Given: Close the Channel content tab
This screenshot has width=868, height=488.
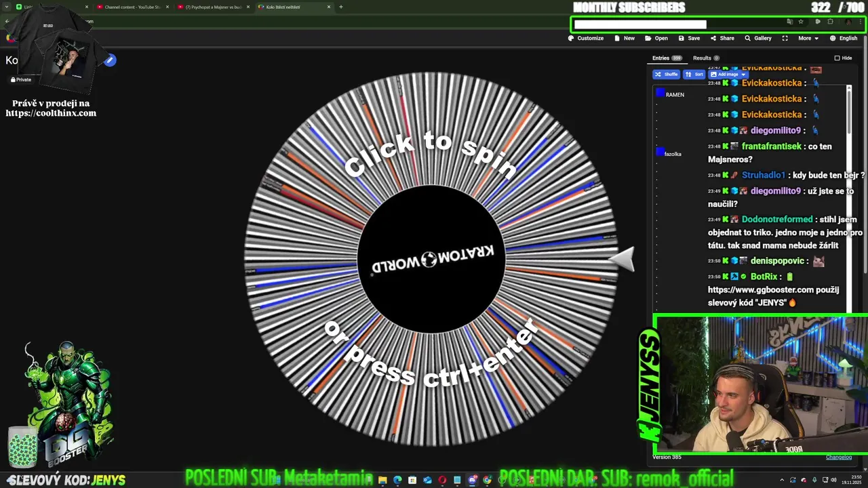Looking at the screenshot, I should coord(167,7).
